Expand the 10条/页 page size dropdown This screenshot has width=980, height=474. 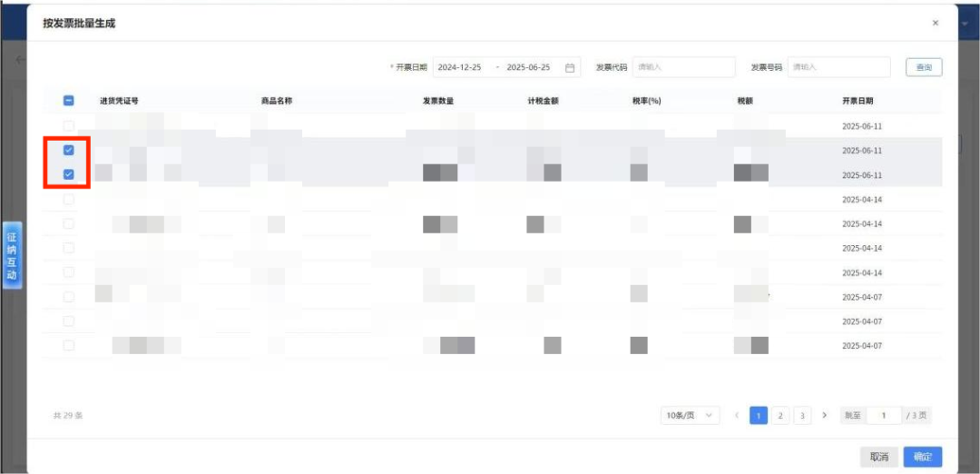691,415
